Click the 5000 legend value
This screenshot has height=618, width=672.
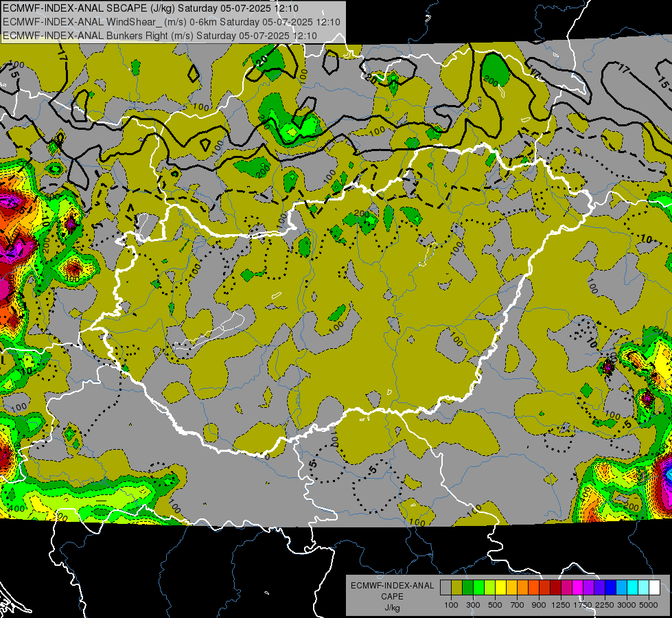[649, 605]
